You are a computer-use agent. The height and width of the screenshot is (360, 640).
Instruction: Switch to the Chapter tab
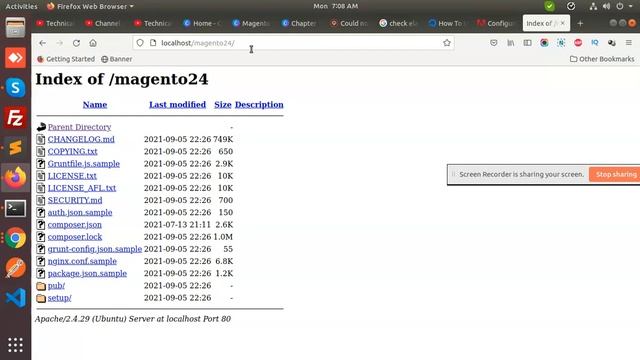[300, 23]
